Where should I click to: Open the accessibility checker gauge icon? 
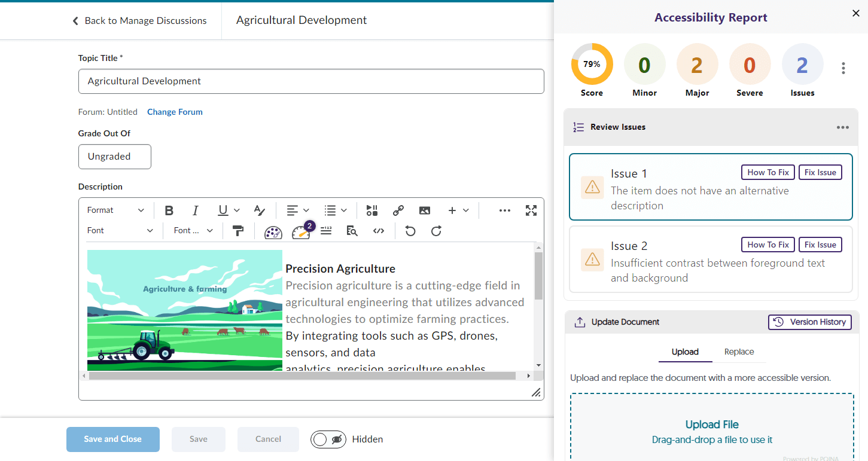[301, 231]
